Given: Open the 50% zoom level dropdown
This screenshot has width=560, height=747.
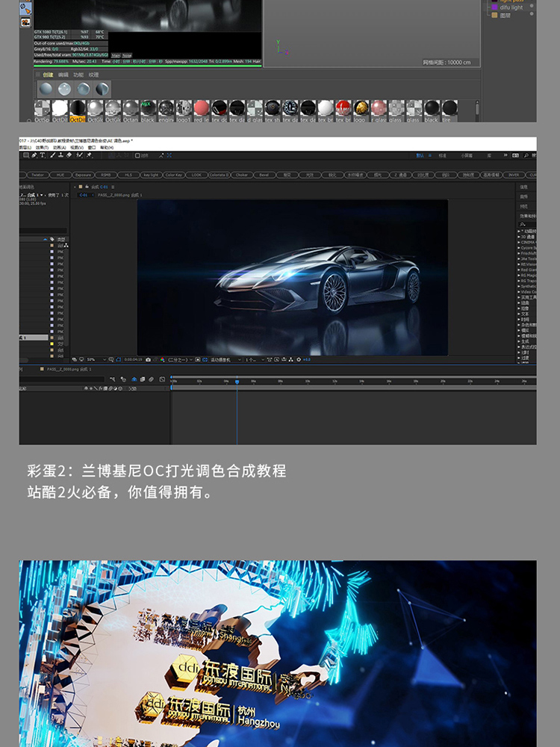Looking at the screenshot, I should pyautogui.click(x=96, y=360).
